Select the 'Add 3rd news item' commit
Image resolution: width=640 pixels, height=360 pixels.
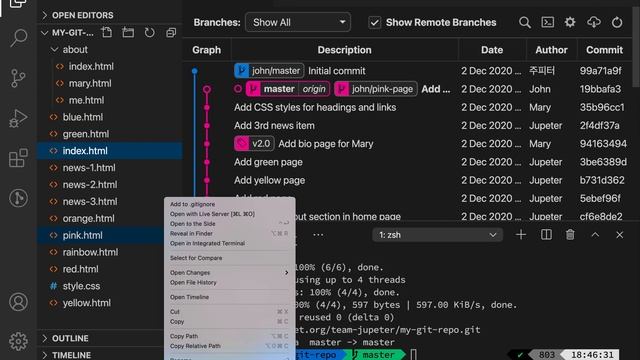(x=274, y=126)
